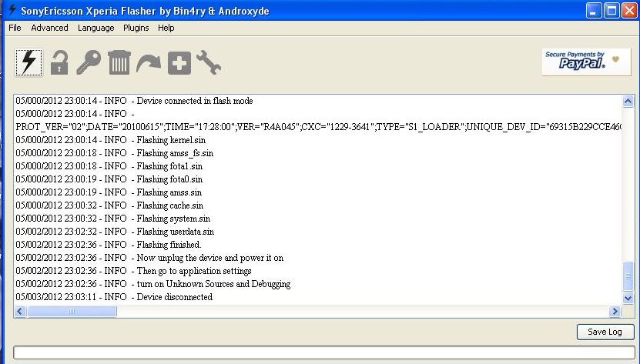This screenshot has width=640, height=364.
Task: Click the horizontal scrollbar thumb
Action: coord(72,312)
